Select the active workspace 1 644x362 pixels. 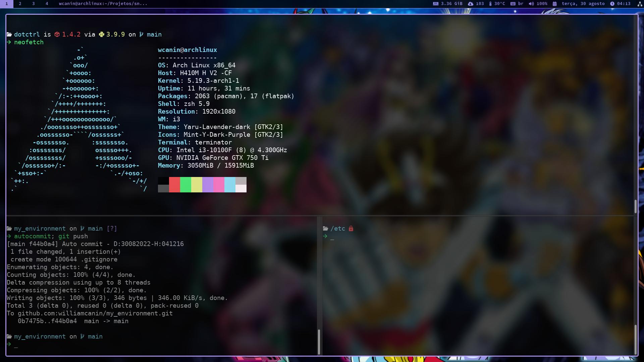click(6, 4)
